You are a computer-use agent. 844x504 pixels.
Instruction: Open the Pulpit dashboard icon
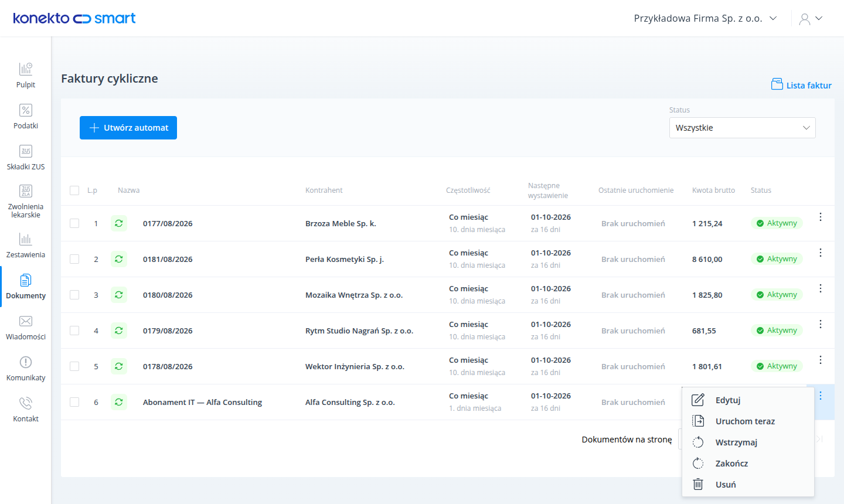click(26, 69)
